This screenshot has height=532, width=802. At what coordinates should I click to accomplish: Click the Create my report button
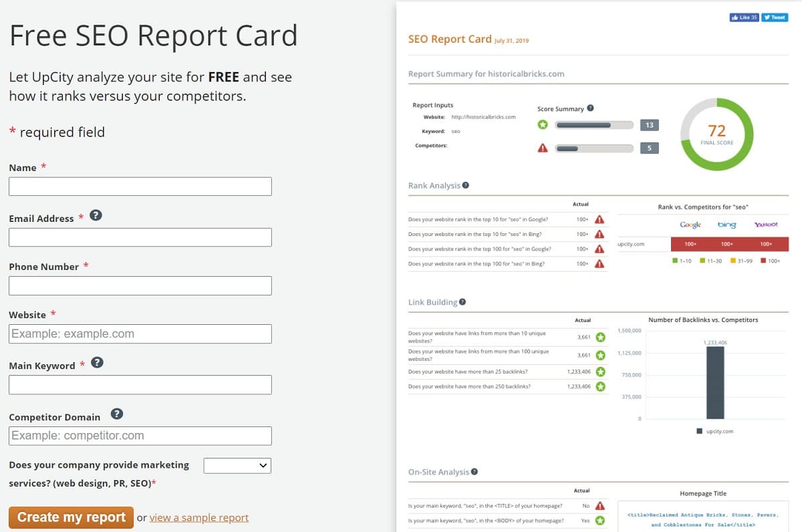click(x=71, y=517)
